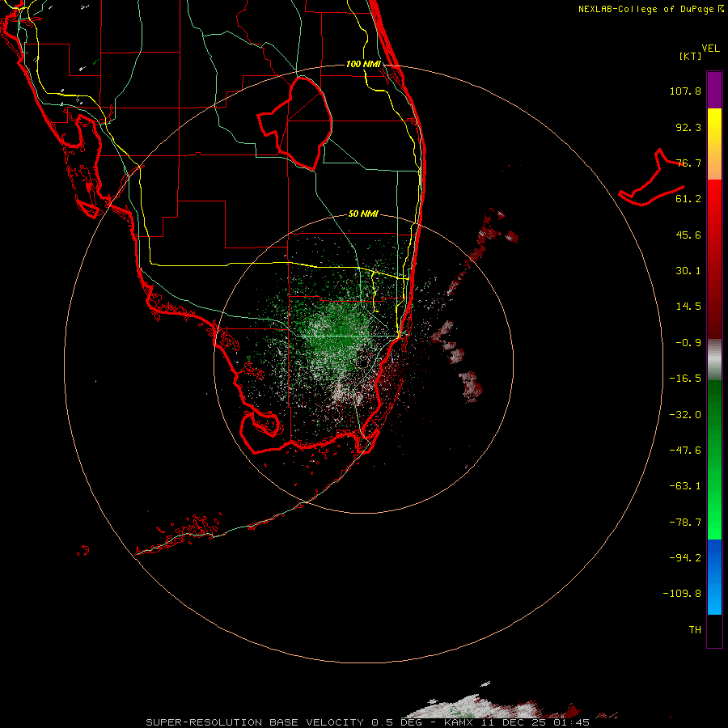Click the -63.1 value on the velocity scale
The height and width of the screenshot is (728, 728).
point(685,486)
